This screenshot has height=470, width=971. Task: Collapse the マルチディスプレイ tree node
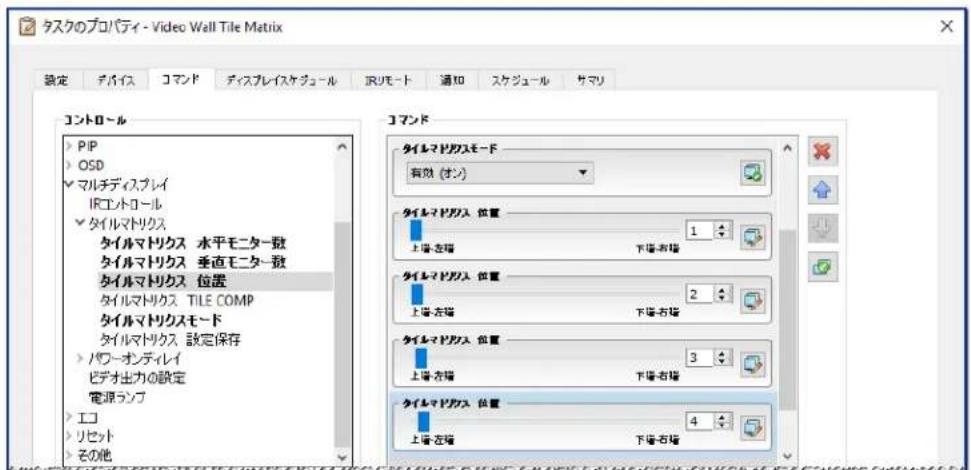coord(69,184)
